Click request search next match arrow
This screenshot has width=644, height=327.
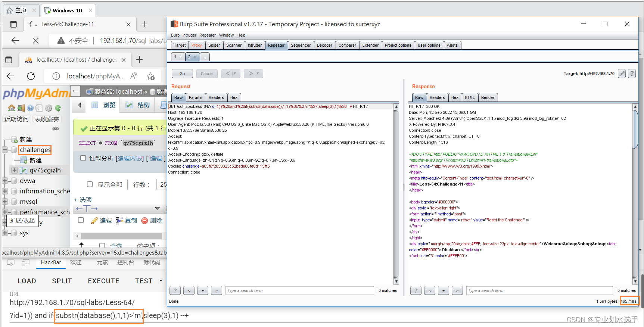click(217, 290)
